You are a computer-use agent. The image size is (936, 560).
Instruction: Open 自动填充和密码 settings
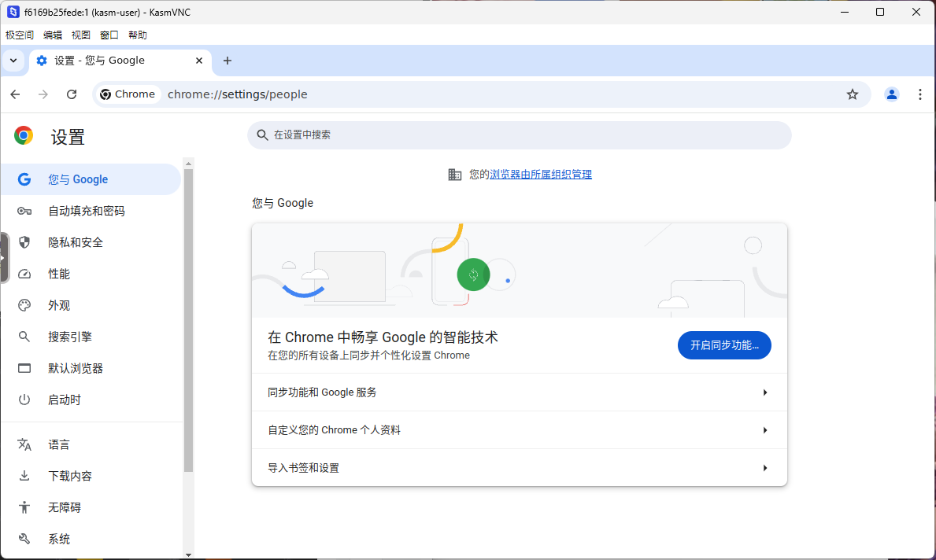pos(91,211)
